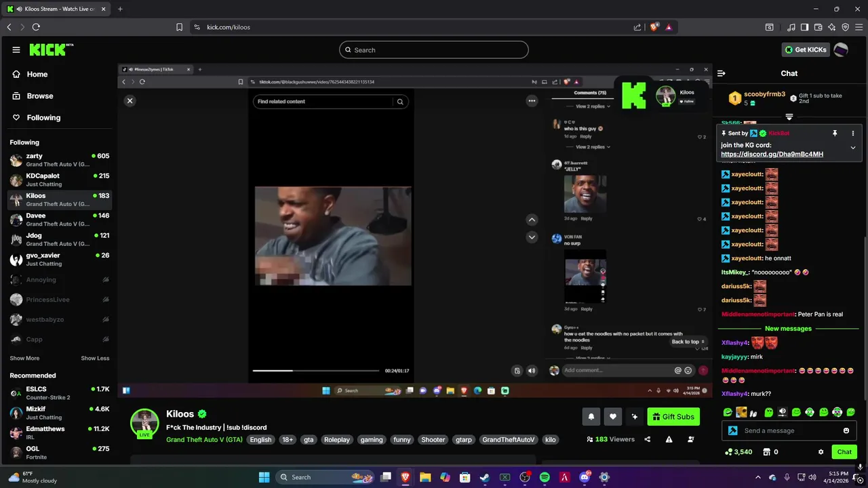The width and height of the screenshot is (868, 488).
Task: Click the Grand Theft Auto V (GTA) category link
Action: pos(204,439)
